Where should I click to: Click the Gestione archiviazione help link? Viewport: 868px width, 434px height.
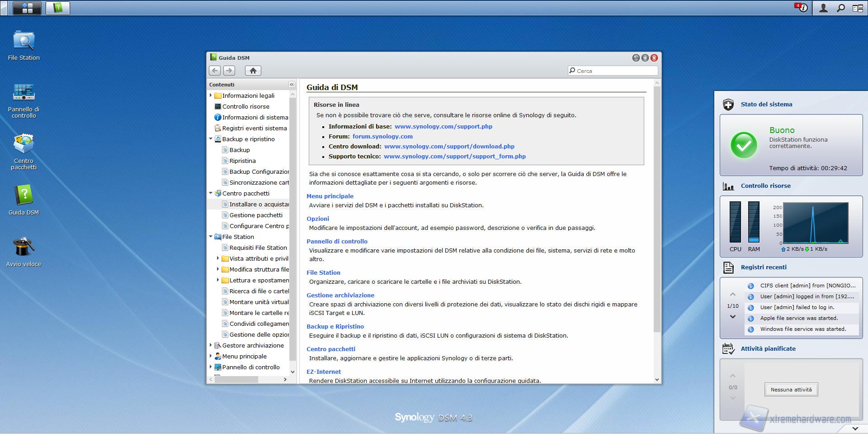click(x=340, y=295)
